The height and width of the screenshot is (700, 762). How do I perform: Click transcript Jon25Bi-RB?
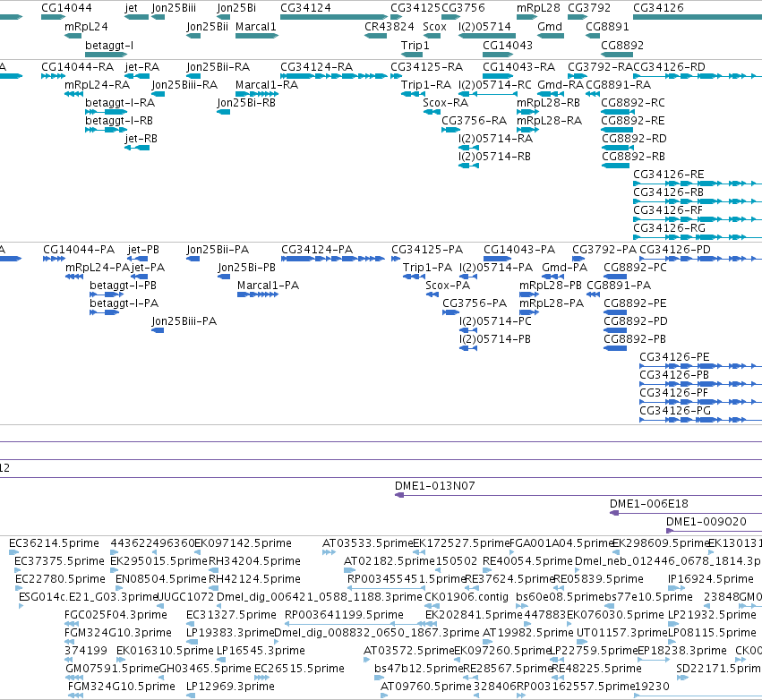224,112
